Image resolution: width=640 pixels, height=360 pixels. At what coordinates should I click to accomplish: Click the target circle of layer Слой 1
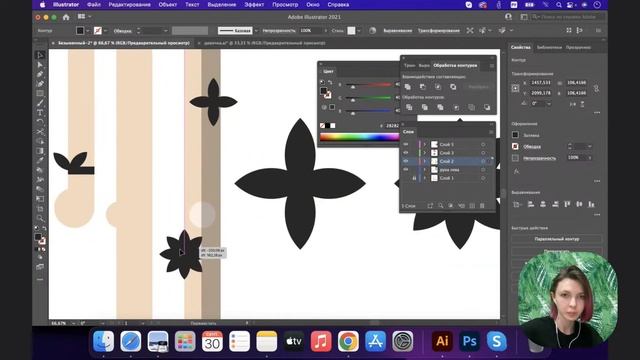point(483,178)
